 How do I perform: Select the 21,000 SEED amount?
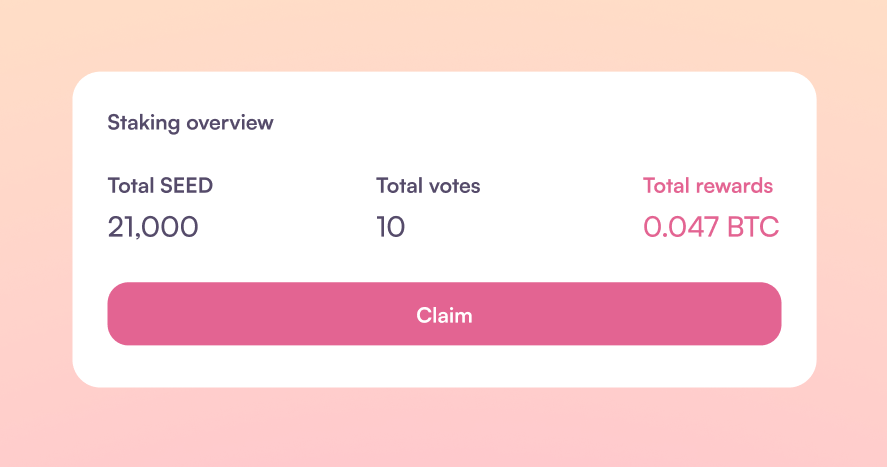(153, 227)
